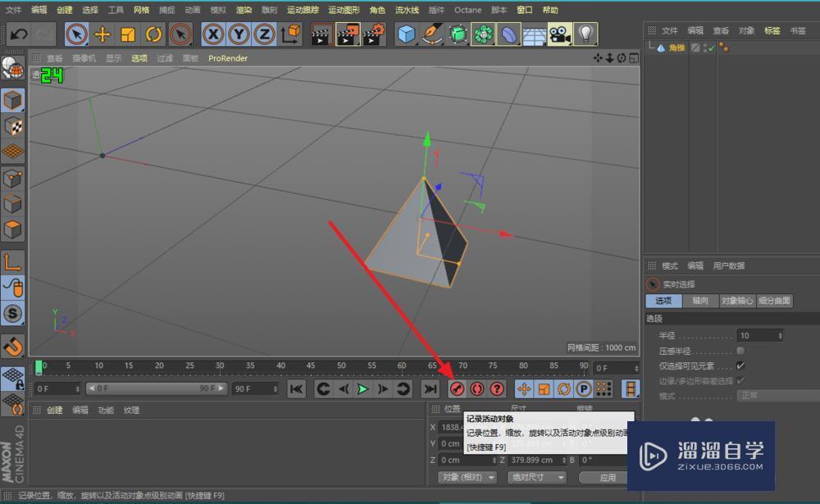The height and width of the screenshot is (504, 820).
Task: Toggle Parameter keyframe recording P icon
Action: [x=584, y=389]
